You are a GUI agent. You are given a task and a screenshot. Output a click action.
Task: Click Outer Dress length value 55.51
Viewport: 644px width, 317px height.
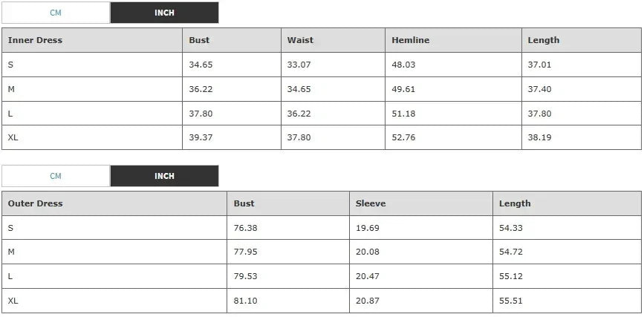(x=511, y=301)
